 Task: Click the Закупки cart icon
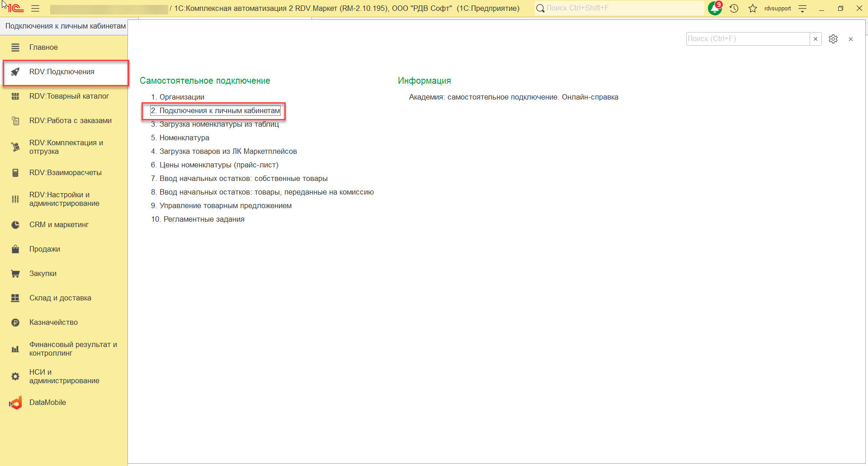(x=15, y=274)
